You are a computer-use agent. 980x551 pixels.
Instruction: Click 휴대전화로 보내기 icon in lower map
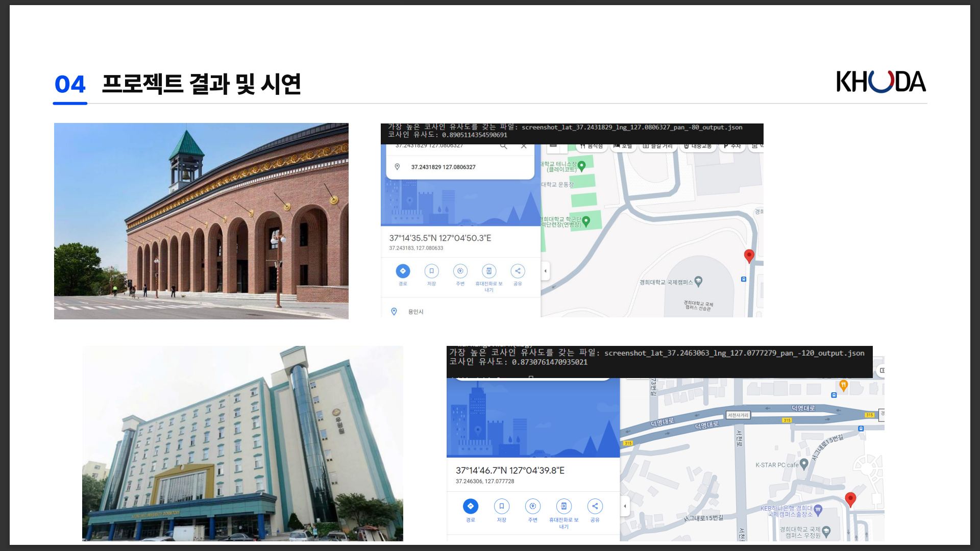point(563,506)
